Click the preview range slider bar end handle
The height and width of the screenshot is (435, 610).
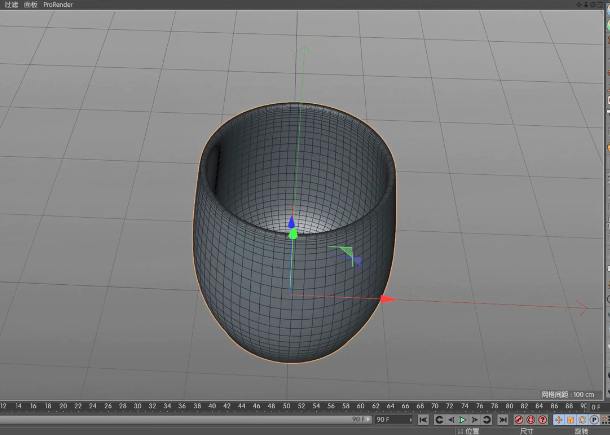click(x=369, y=420)
